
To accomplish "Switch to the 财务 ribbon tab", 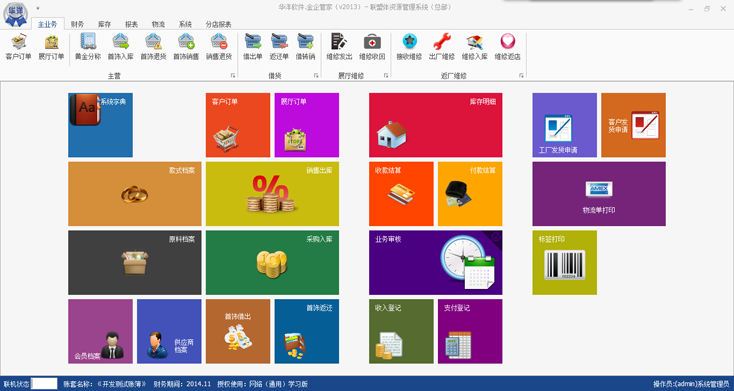I will click(77, 24).
